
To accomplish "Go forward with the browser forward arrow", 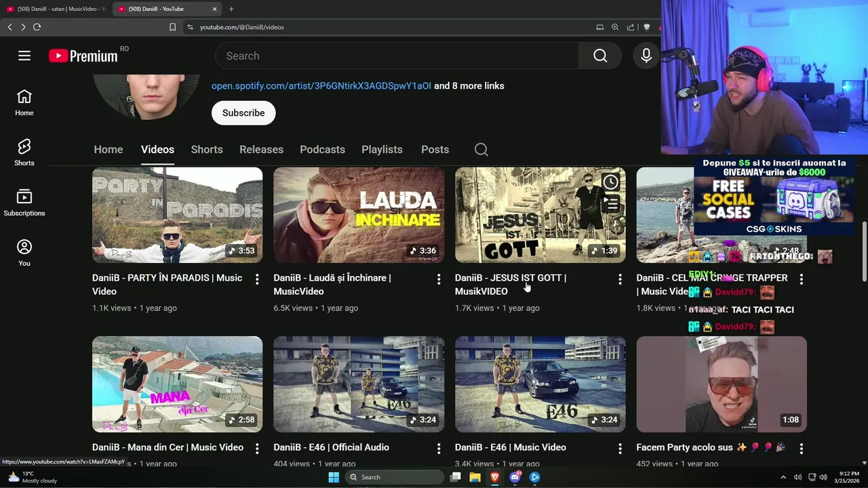I will pyautogui.click(x=23, y=27).
